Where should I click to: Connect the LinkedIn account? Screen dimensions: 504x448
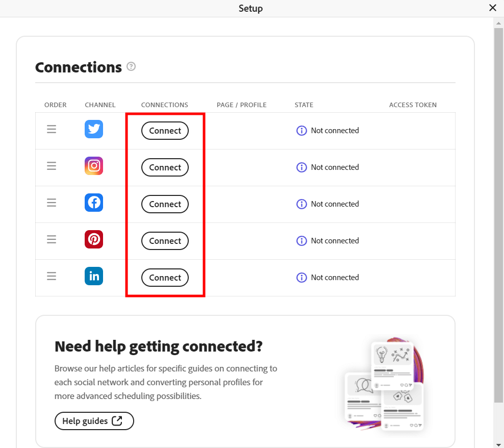click(165, 277)
